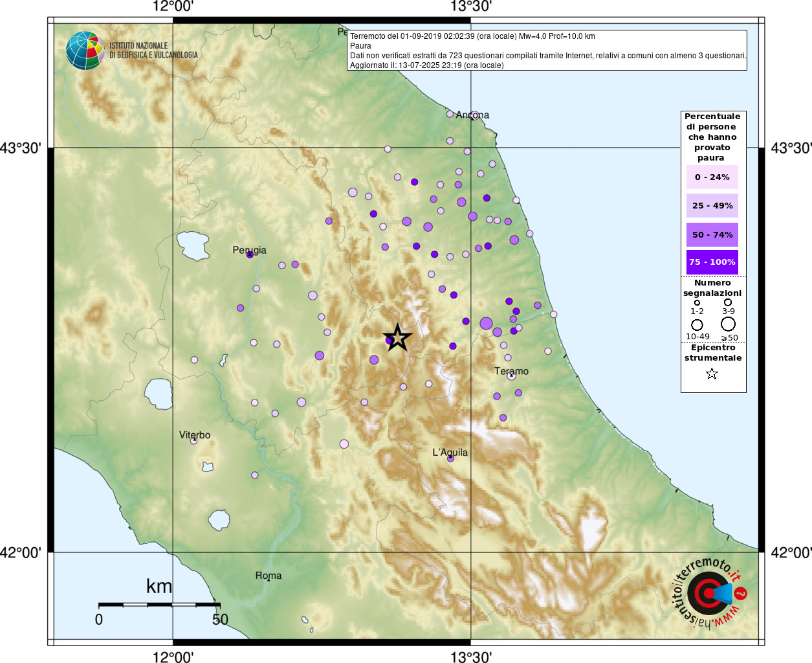Click the scale bar '50' label
The height and width of the screenshot is (663, 812).
[220, 619]
